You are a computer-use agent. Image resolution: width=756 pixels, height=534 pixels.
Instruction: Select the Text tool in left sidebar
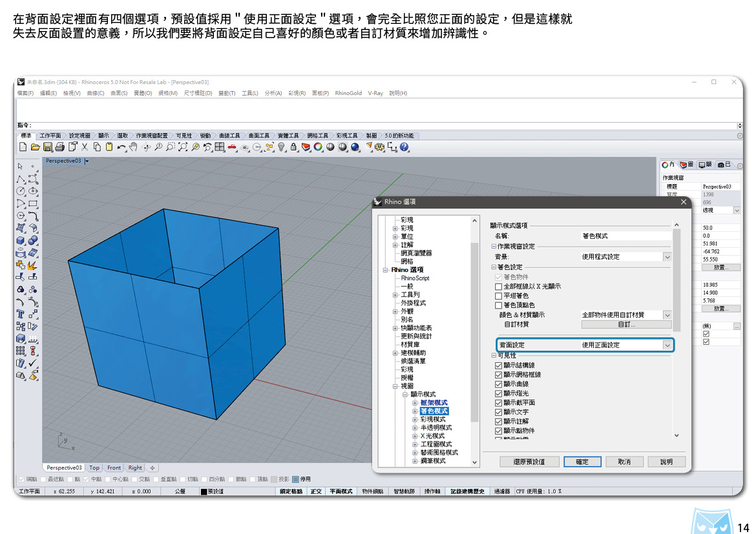pos(20,314)
